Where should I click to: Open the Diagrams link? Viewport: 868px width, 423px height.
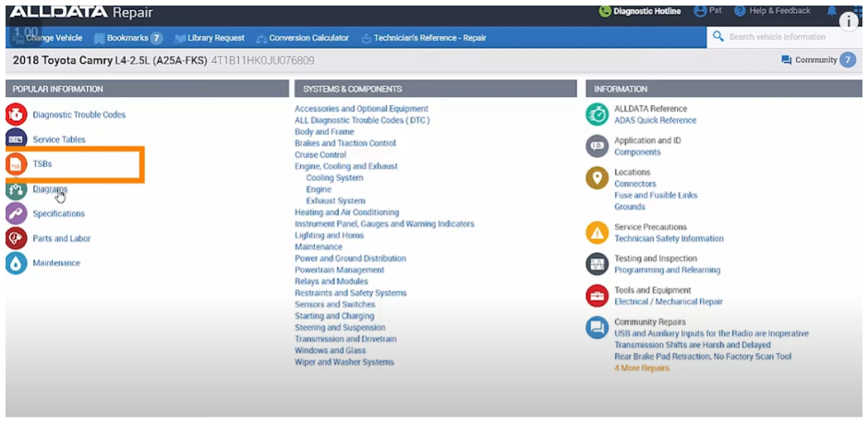coord(50,188)
